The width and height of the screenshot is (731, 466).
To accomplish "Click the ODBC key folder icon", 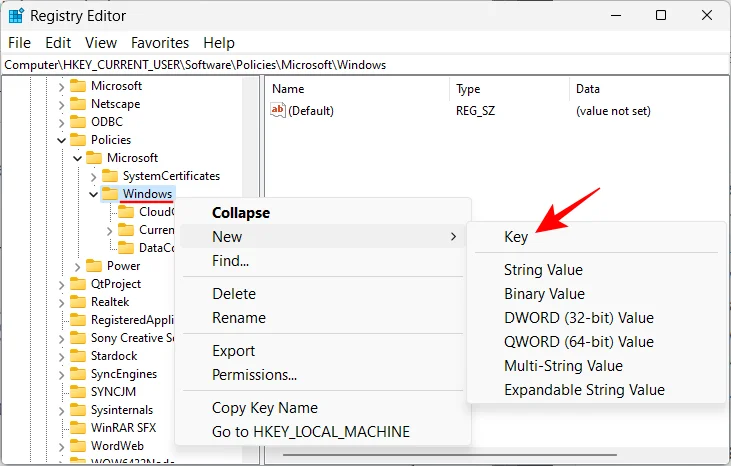I will point(78,122).
